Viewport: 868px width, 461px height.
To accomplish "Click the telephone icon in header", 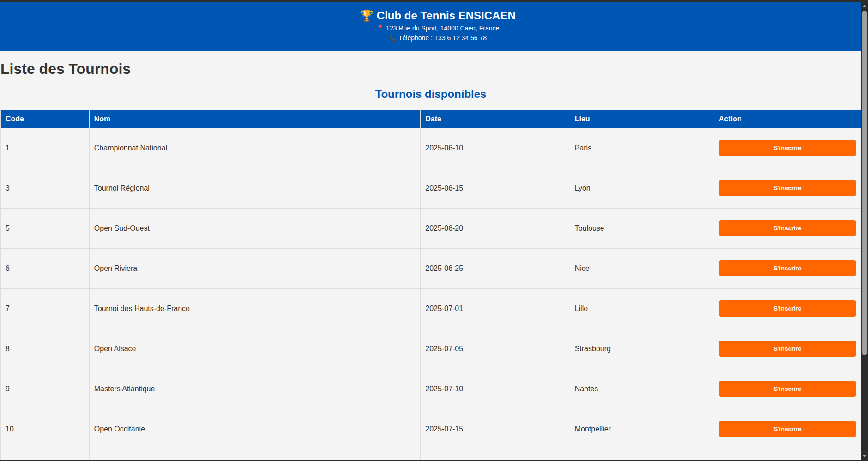I will pos(392,38).
